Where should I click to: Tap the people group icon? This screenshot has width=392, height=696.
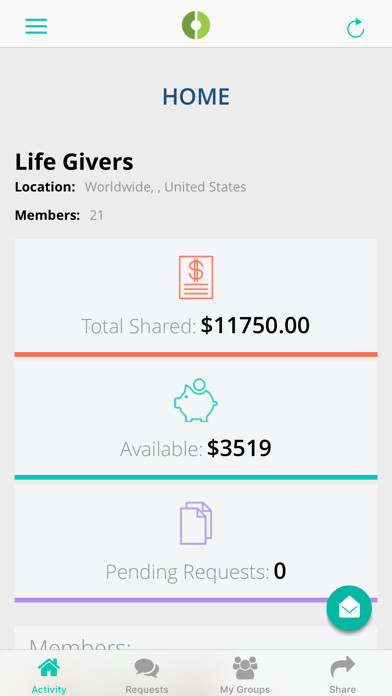pyautogui.click(x=245, y=668)
